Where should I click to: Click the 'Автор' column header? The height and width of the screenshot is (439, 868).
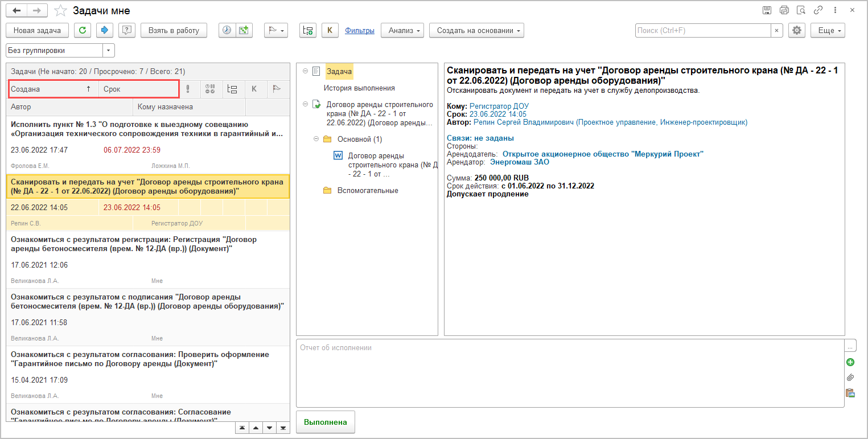click(x=70, y=106)
